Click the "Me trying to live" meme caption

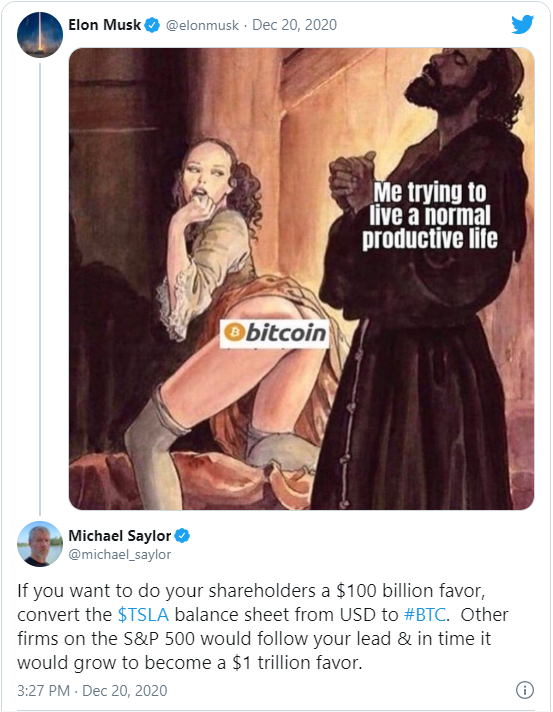(430, 216)
